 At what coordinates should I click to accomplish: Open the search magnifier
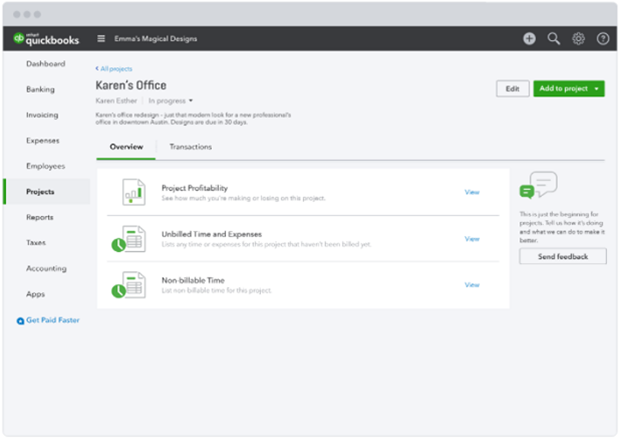554,38
